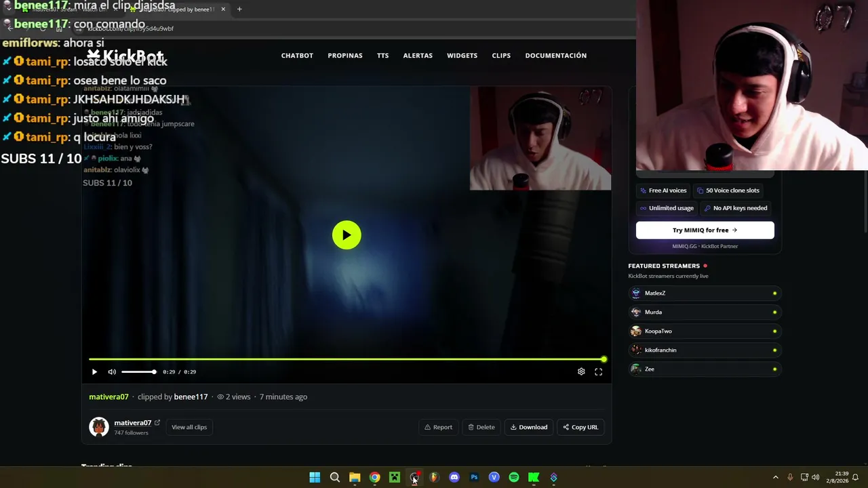This screenshot has width=868, height=488.
Task: Click the mativera07 avatar picture
Action: click(99, 427)
